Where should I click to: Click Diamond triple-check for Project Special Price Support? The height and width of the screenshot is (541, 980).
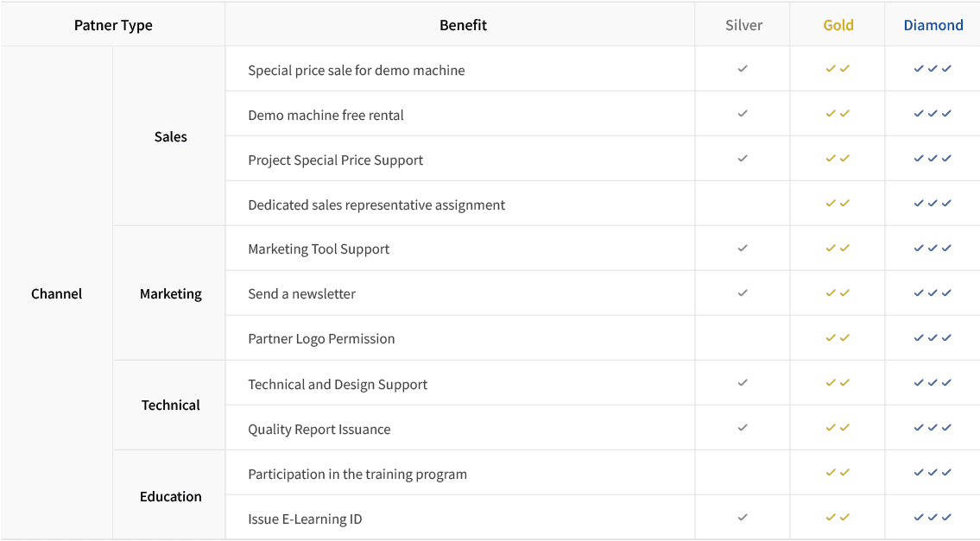[x=933, y=159]
